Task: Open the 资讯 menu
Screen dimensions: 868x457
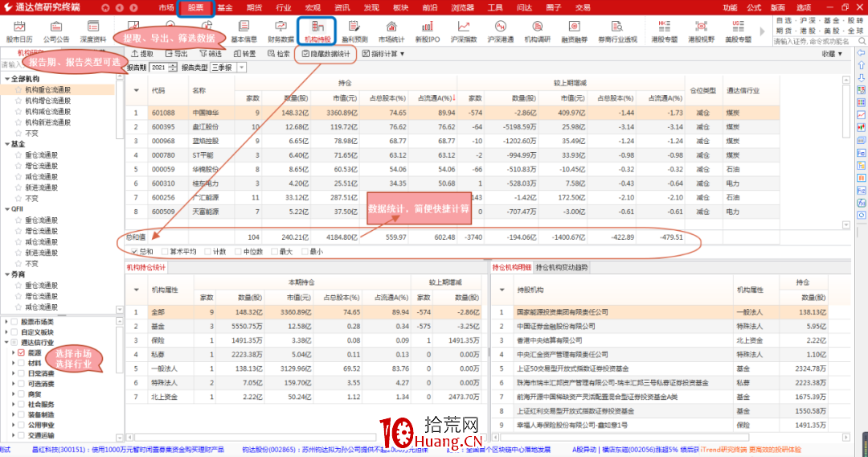Action: [x=342, y=8]
